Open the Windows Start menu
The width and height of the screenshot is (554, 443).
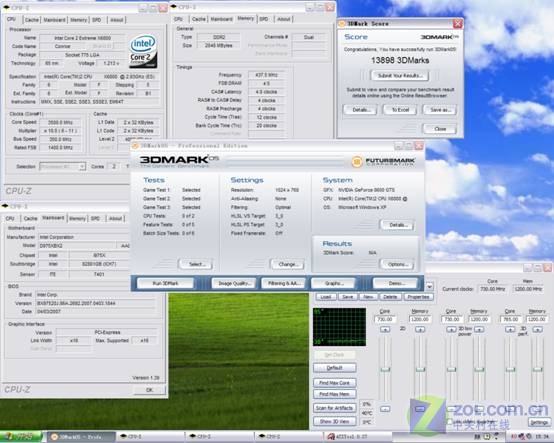point(21,437)
